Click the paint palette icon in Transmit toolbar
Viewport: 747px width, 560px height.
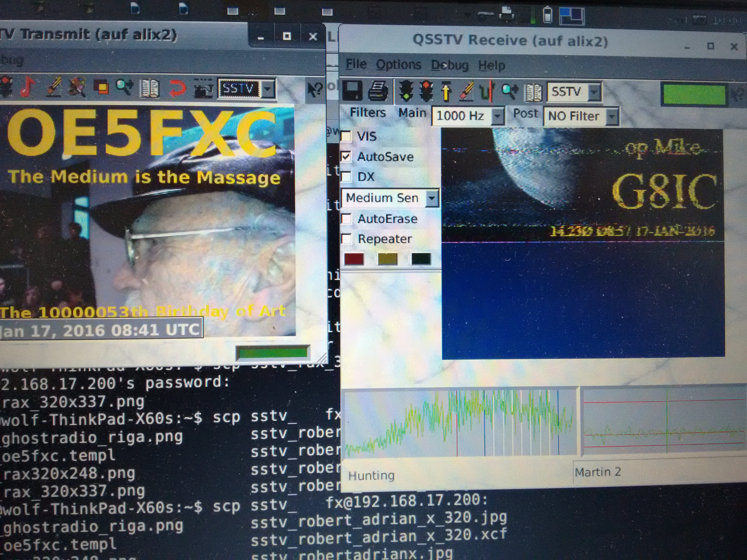[76, 87]
